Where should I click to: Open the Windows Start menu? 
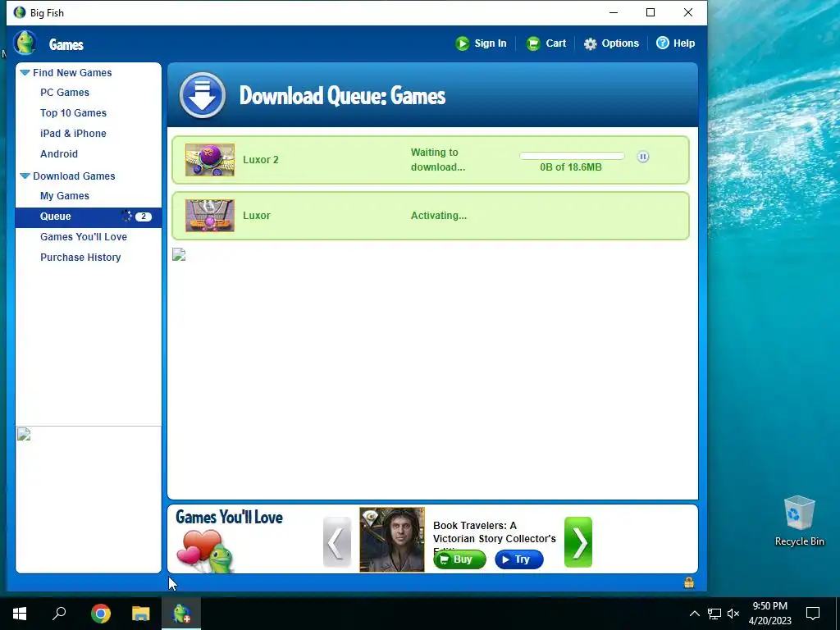[x=20, y=614]
